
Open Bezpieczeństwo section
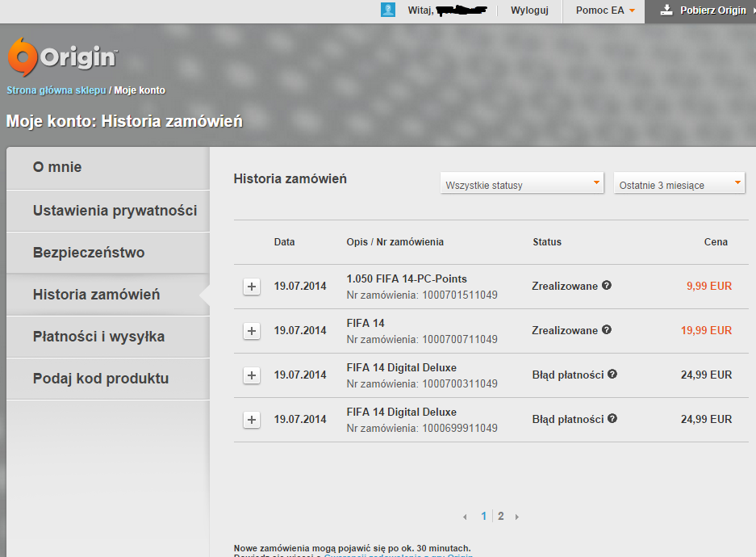click(x=108, y=253)
